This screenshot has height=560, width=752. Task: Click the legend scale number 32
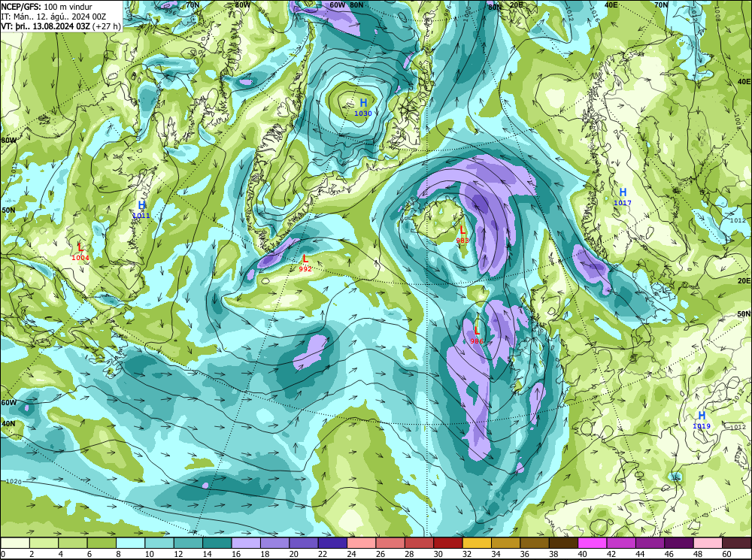(465, 554)
